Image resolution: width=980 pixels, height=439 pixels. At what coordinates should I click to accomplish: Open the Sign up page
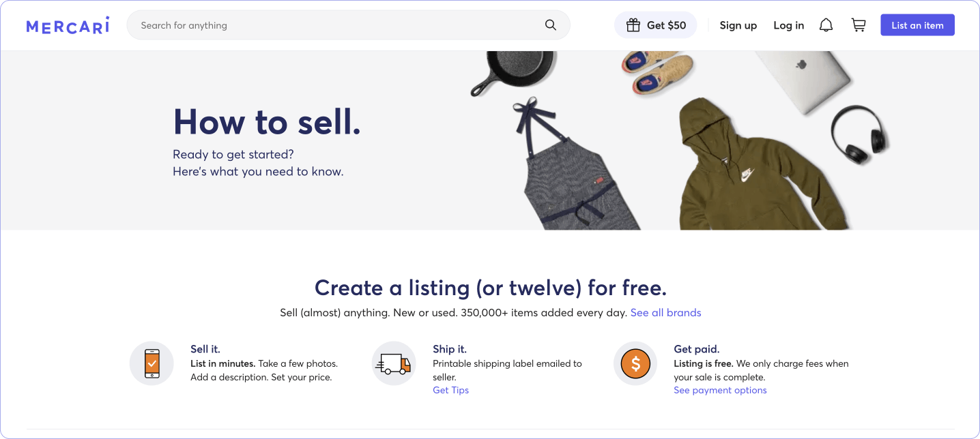coord(738,25)
